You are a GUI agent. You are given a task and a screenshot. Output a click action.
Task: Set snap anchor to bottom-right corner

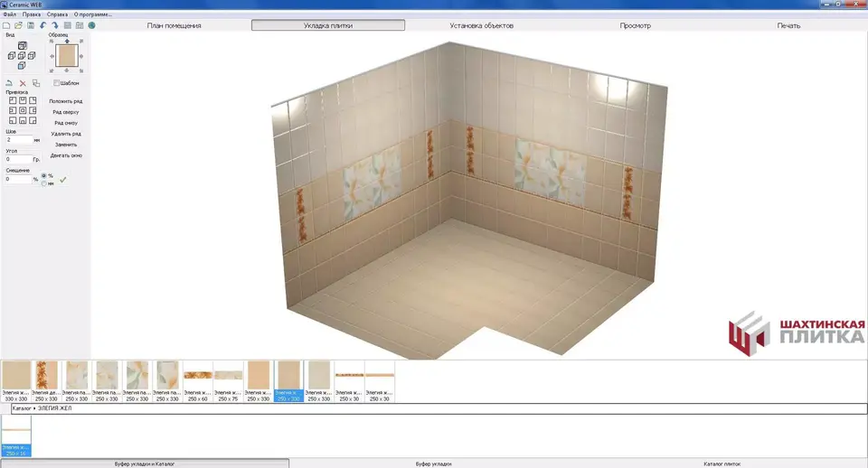pos(33,120)
